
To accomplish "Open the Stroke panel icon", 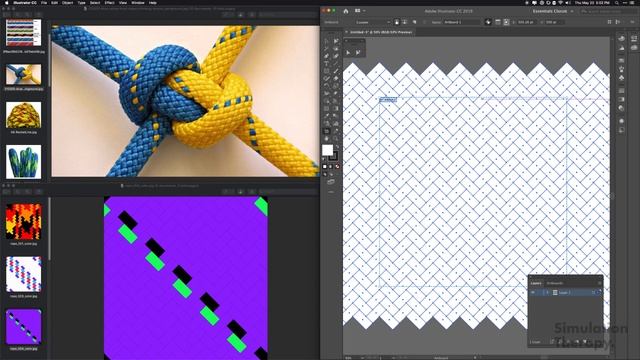I will pos(621,90).
